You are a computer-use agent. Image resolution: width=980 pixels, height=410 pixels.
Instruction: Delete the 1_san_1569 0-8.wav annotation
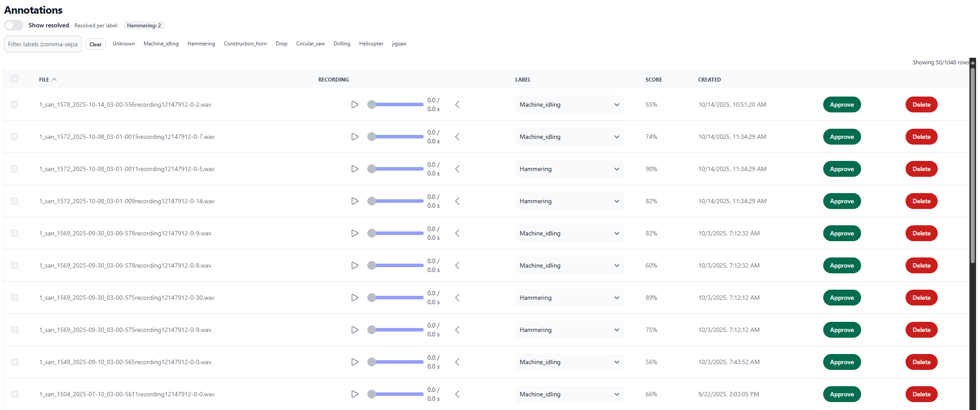[x=921, y=265]
